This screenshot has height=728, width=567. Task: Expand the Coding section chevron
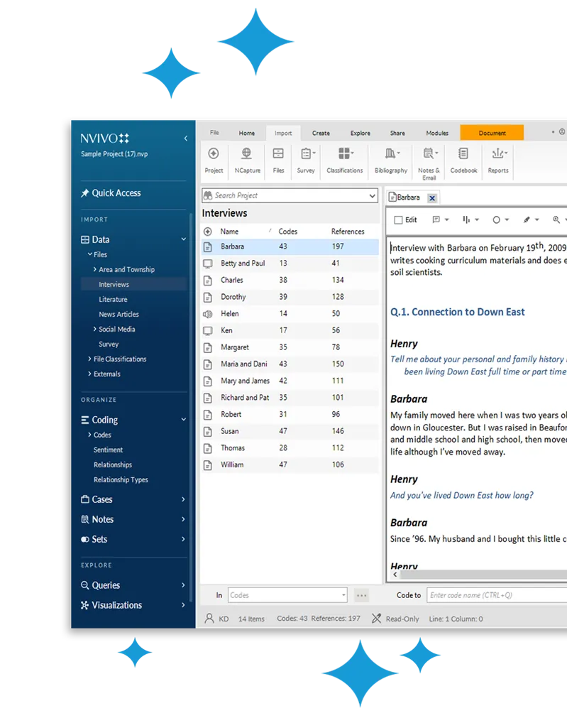(x=184, y=420)
